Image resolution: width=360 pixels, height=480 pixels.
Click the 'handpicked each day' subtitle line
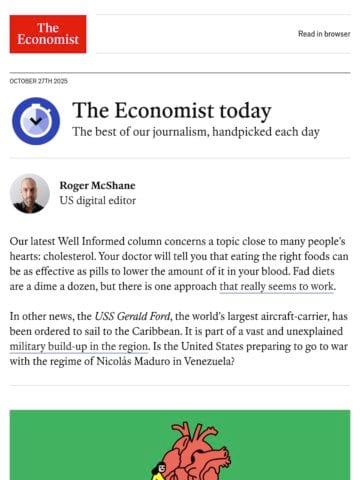click(196, 132)
